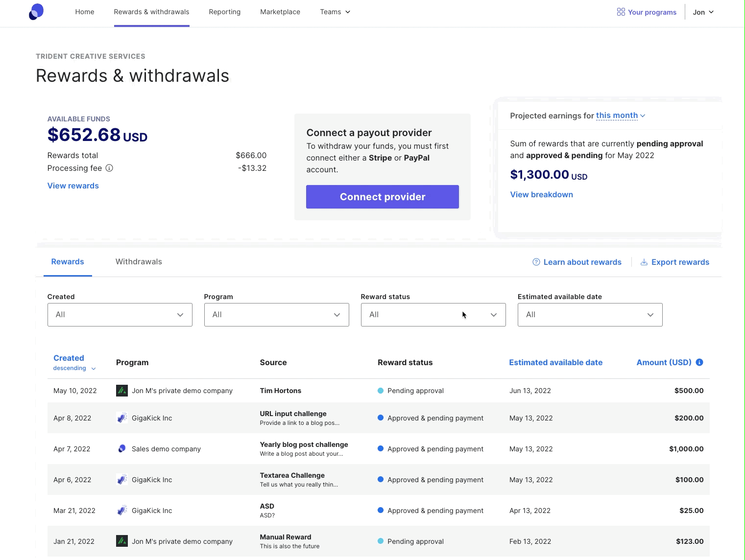Click the $25.00 amount cell
Viewport: 745px width, 560px height.
pyautogui.click(x=692, y=511)
